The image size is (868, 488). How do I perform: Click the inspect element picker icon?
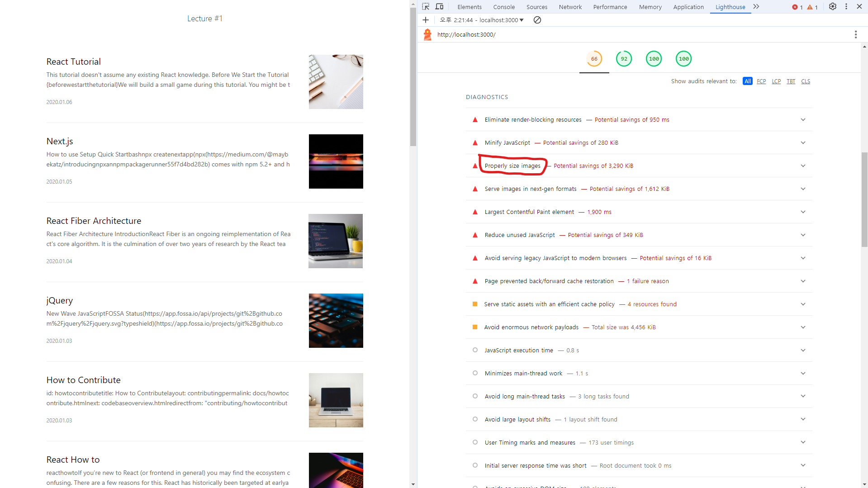(426, 7)
